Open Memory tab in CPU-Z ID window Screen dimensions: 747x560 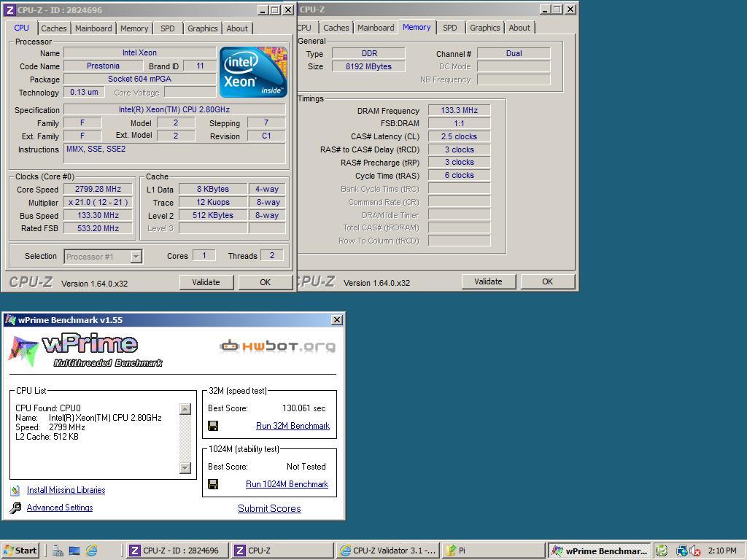pyautogui.click(x=134, y=28)
